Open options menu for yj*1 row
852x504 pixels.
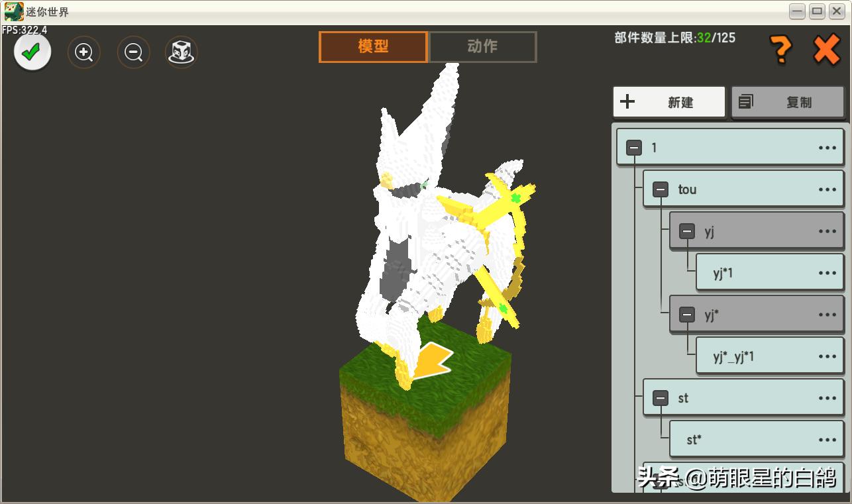[x=827, y=273]
